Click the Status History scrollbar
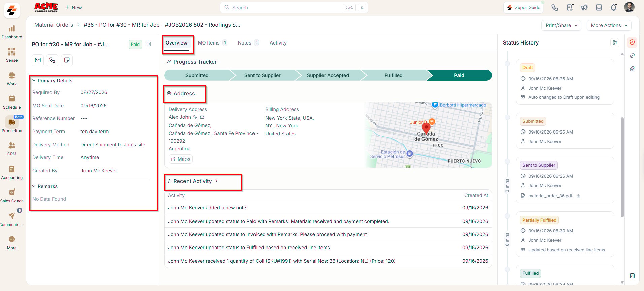Viewport: 644px width, 291px height. coord(622,167)
